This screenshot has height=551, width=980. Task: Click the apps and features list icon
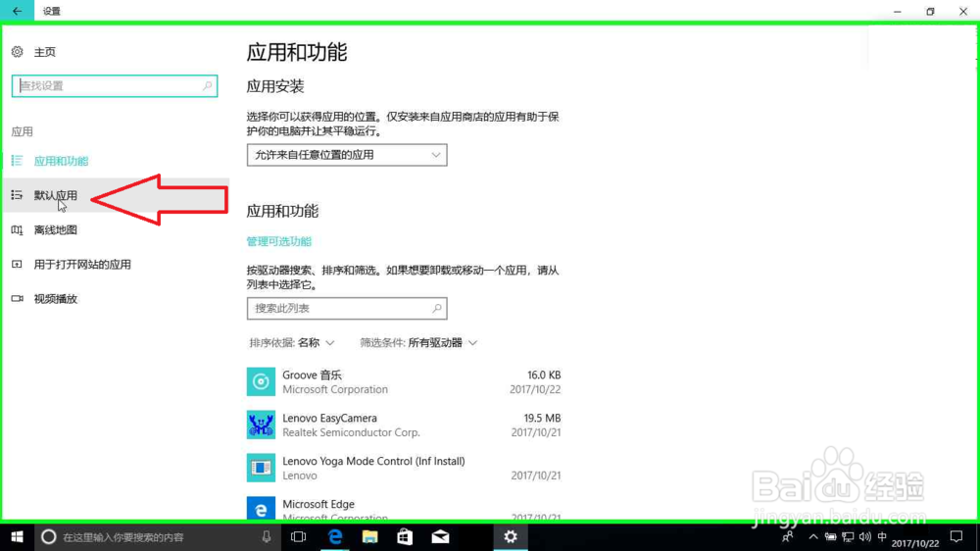(17, 161)
